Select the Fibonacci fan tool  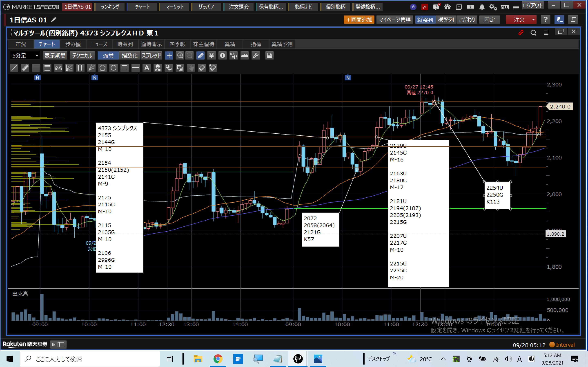click(69, 68)
